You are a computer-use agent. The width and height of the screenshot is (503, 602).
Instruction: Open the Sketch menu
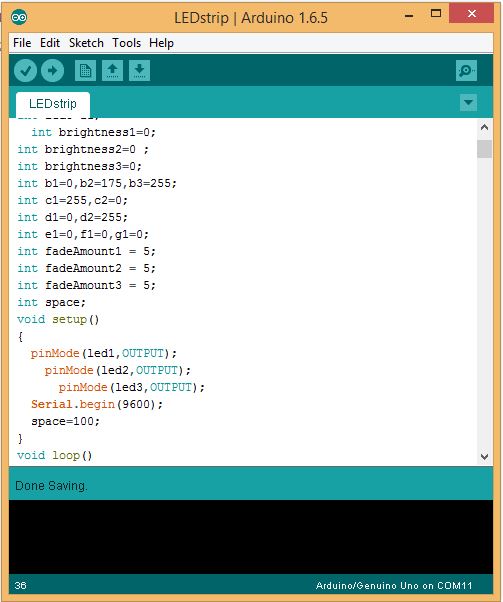[x=86, y=43]
